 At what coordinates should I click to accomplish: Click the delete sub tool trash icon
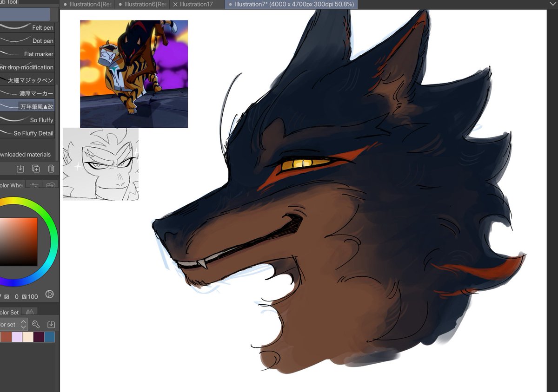click(x=51, y=169)
